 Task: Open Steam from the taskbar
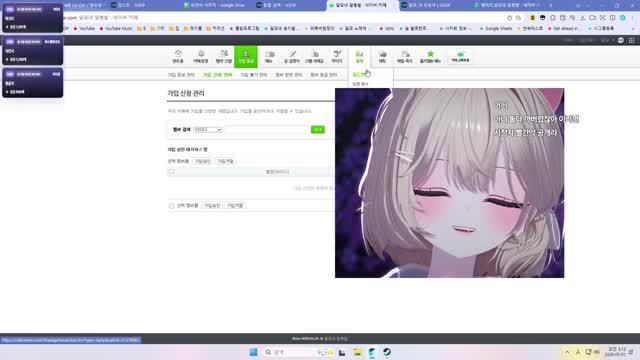pos(387,352)
